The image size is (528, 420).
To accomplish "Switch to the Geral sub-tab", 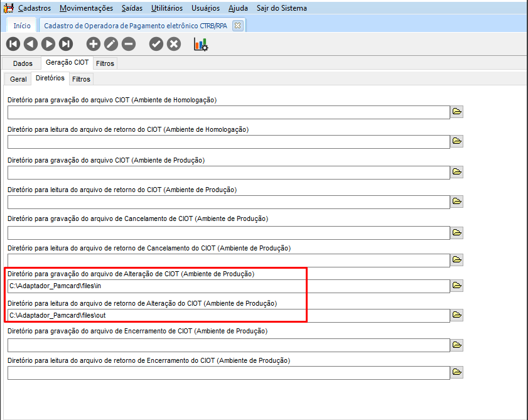I will coord(18,79).
